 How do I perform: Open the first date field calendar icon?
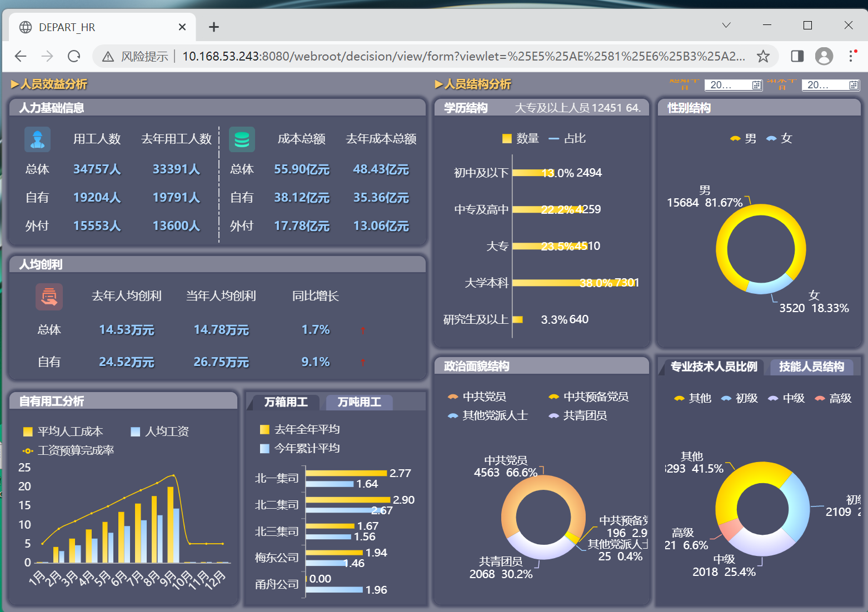click(756, 85)
